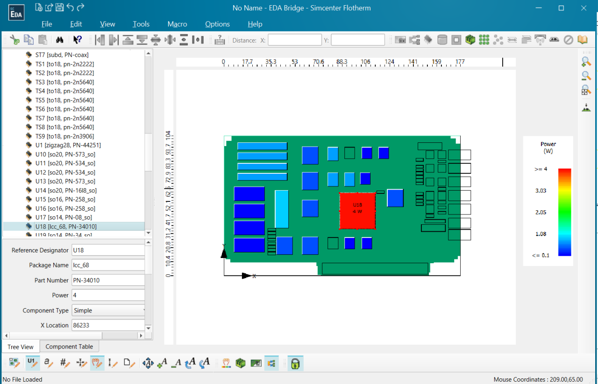Click the binoculars find icon
The width and height of the screenshot is (599, 384).
pos(60,40)
